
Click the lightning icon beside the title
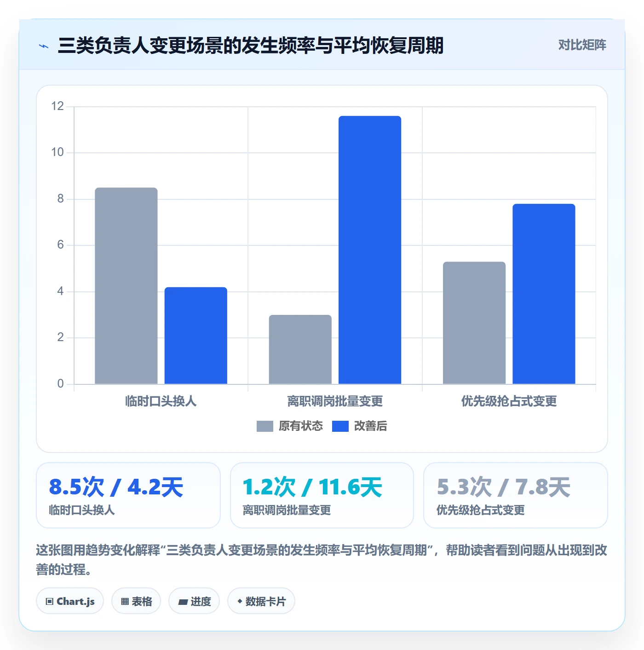pos(44,46)
